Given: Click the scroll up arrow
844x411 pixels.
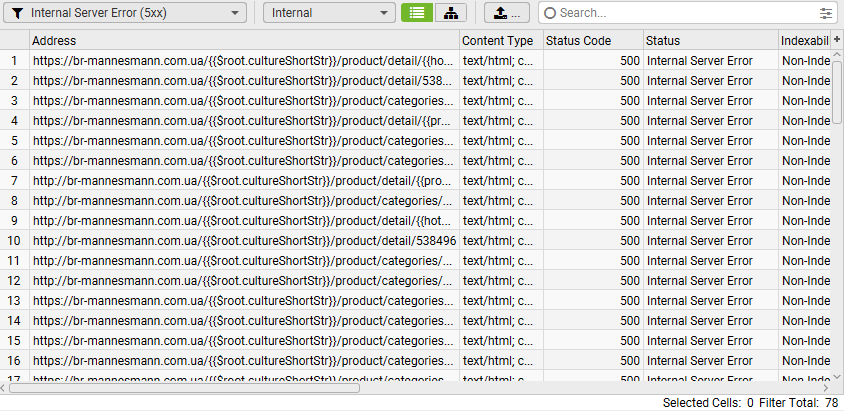Looking at the screenshot, I should pos(837,55).
